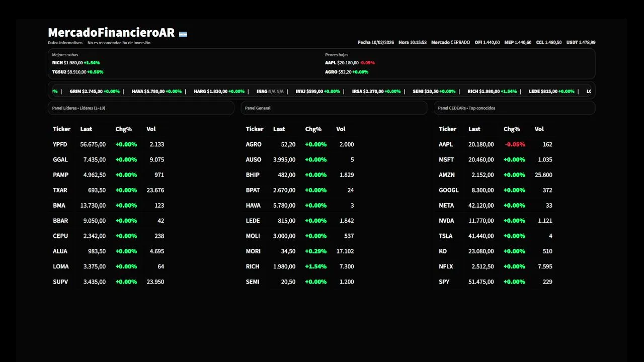Image resolution: width=644 pixels, height=362 pixels.
Task: Click the PAMP last price 4.962,50
Action: tap(95, 175)
